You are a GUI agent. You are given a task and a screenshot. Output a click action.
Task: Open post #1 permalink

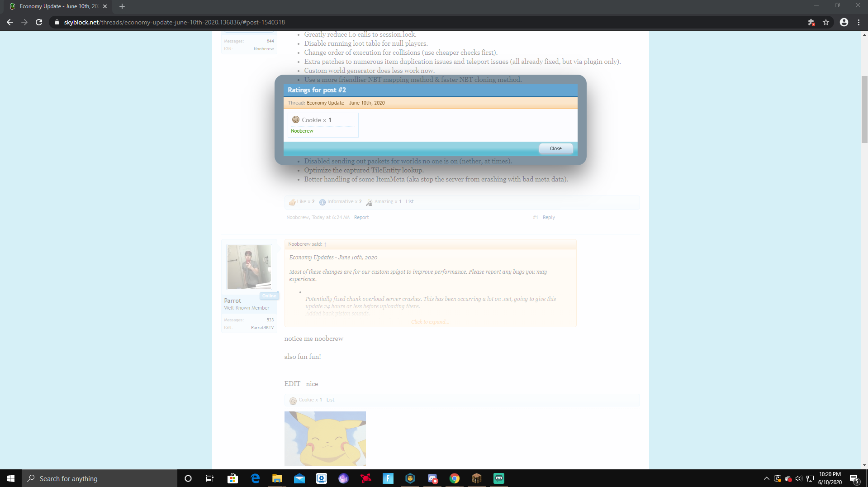[x=536, y=218]
